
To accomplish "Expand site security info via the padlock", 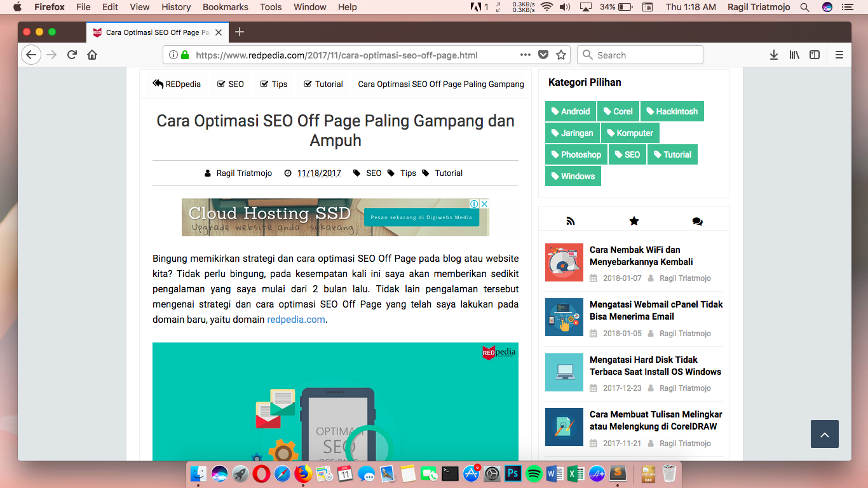I will (x=184, y=55).
